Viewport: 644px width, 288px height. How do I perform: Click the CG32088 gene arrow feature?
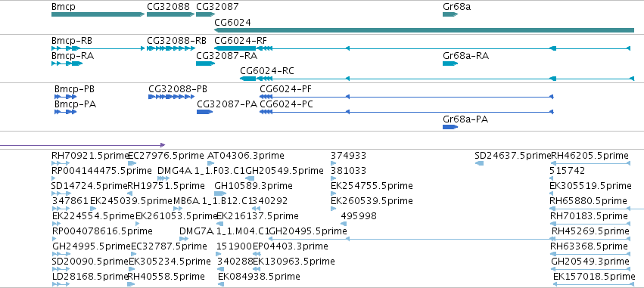170,14
